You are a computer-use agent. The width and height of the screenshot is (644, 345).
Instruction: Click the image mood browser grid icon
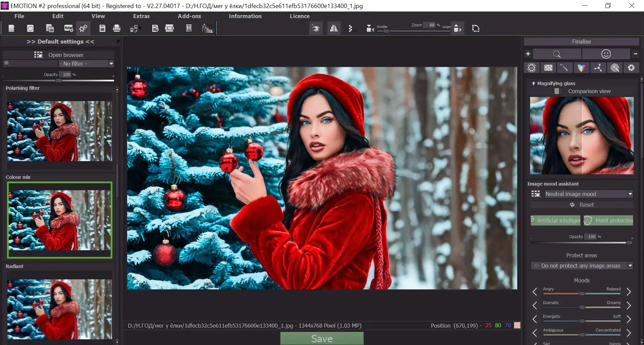pyautogui.click(x=536, y=194)
